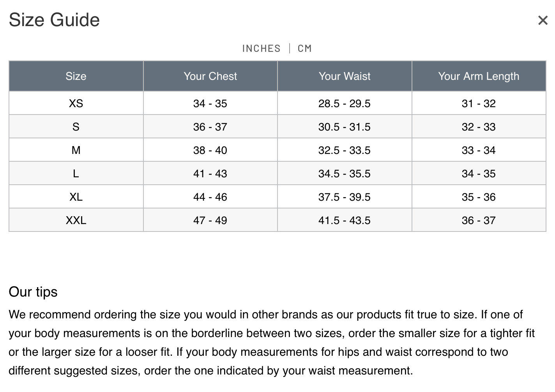Screen dimensions: 555x392
Task: Click the Your Chest column header
Action: click(x=210, y=76)
